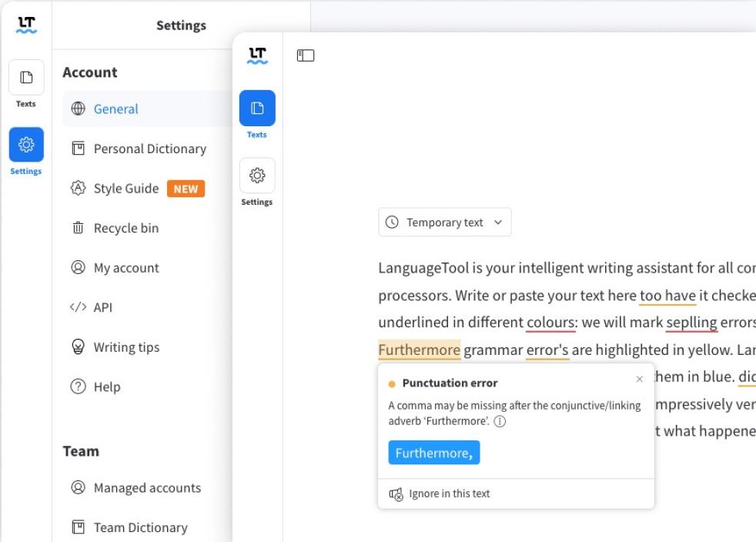This screenshot has height=542, width=756.
Task: Click the underlined word colours
Action: pos(550,322)
